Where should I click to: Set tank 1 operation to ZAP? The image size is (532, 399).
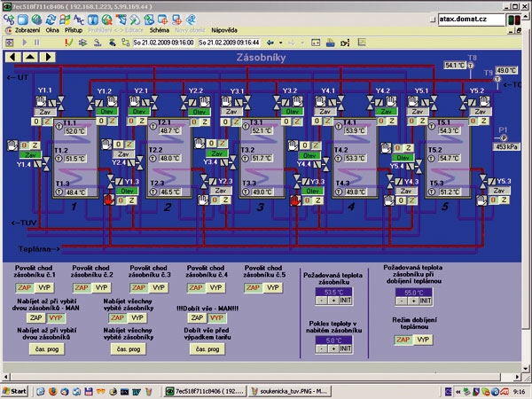25,287
